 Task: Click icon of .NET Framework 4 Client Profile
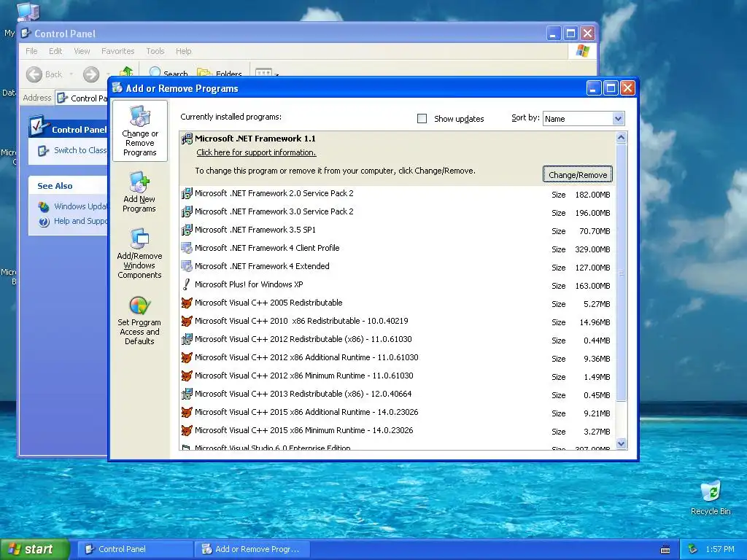[187, 248]
